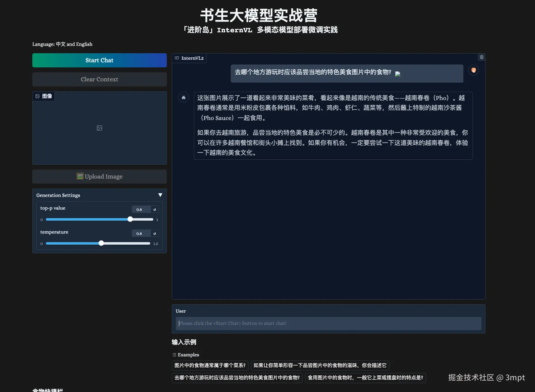Click the image upload drop area
The image size is (535, 392).
tap(99, 128)
